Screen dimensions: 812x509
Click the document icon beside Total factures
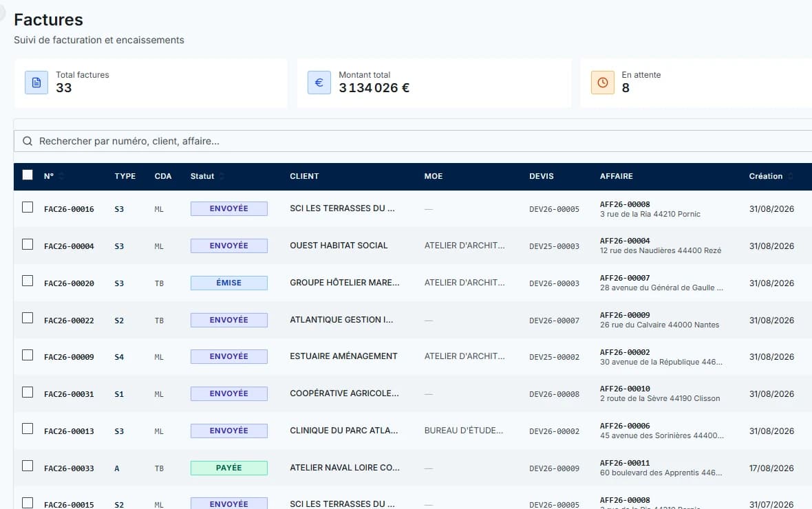(36, 83)
